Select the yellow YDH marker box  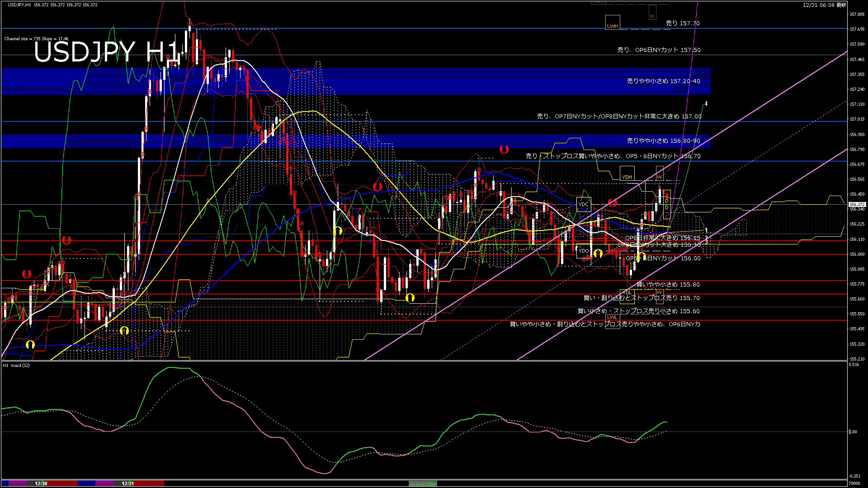click(627, 174)
